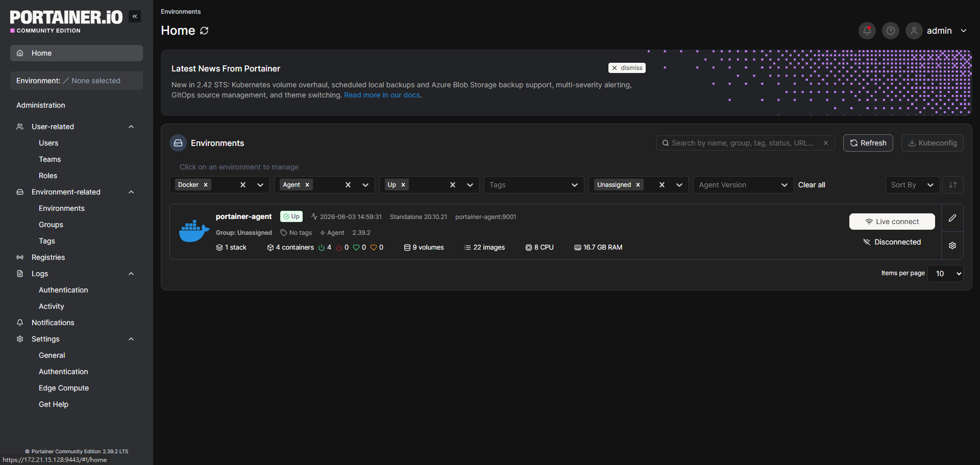980x465 pixels.
Task: Dismiss the Latest News banner
Action: pos(627,68)
